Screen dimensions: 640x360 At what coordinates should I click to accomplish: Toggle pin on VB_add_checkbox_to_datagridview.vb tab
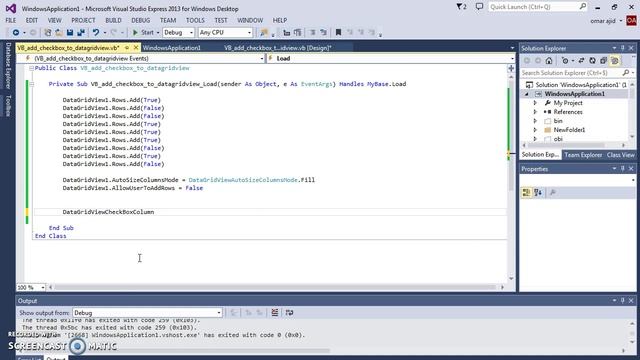click(127, 48)
